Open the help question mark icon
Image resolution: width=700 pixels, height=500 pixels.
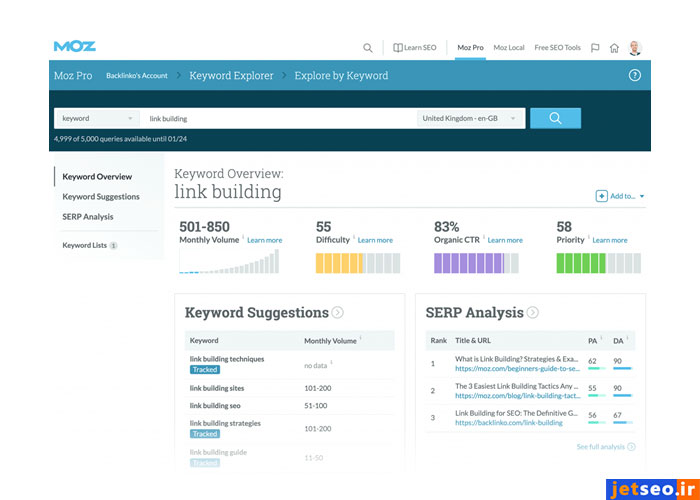pos(635,75)
